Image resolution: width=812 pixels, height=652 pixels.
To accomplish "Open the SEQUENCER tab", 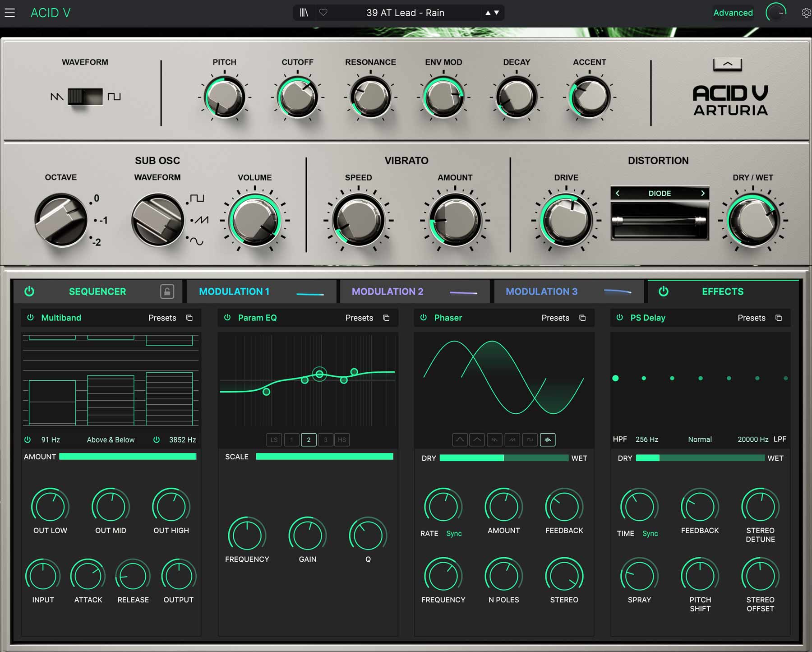I will 97,291.
